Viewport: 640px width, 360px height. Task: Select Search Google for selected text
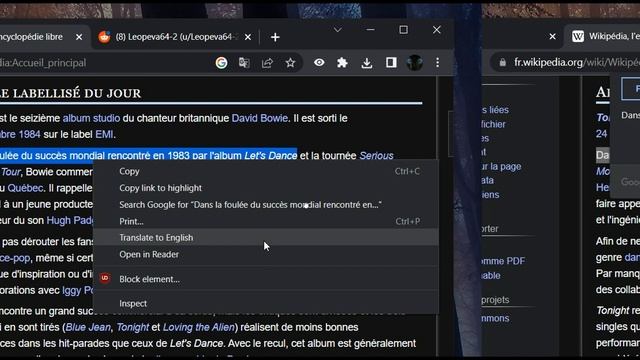click(x=266, y=205)
